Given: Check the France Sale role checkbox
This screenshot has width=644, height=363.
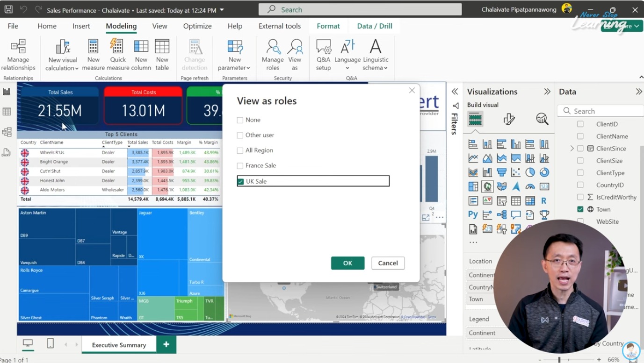Looking at the screenshot, I should (240, 166).
